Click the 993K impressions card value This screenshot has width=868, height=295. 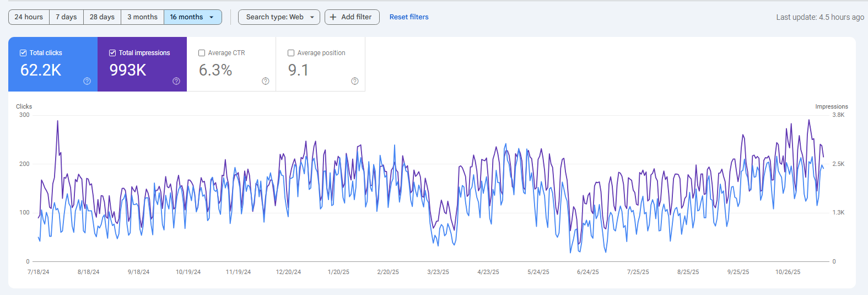pos(128,70)
